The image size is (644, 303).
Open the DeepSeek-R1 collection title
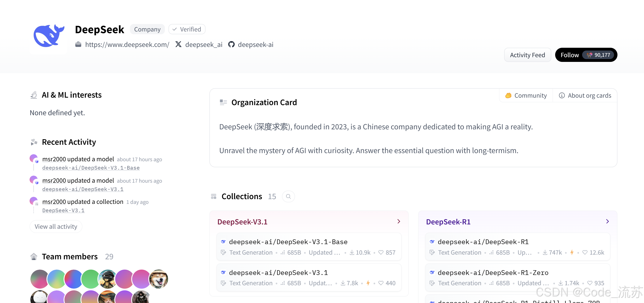(448, 222)
